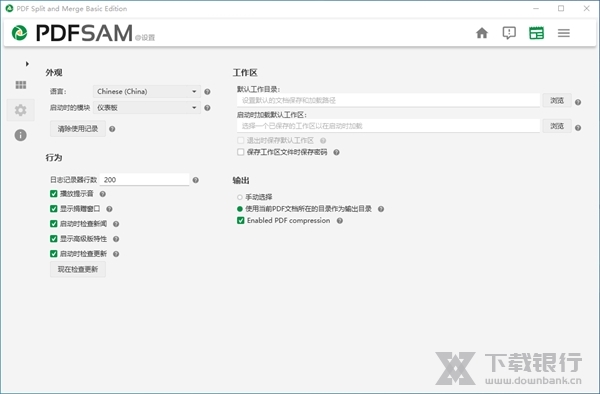Open the language dropdown Chinese (China)
The width and height of the screenshot is (600, 394).
point(147,91)
